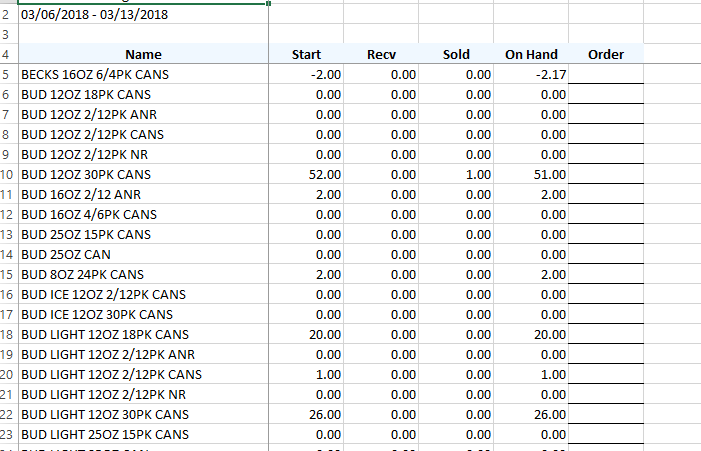Select the -2.17 On Hand value for BECKS
The image size is (701, 451).
click(x=531, y=74)
